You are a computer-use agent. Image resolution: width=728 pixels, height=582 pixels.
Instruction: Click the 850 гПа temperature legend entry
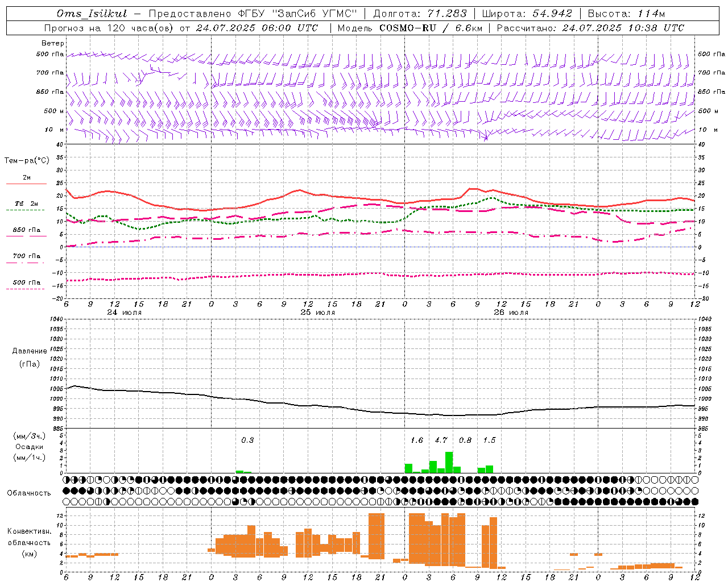pyautogui.click(x=27, y=230)
